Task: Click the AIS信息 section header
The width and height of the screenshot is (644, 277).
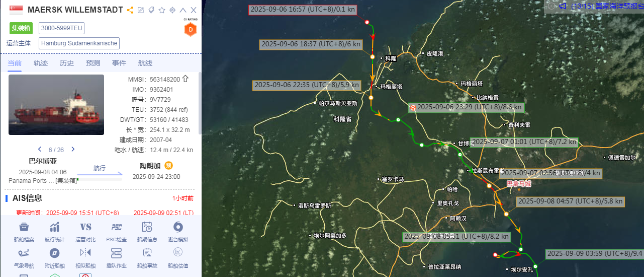Action: (27, 198)
